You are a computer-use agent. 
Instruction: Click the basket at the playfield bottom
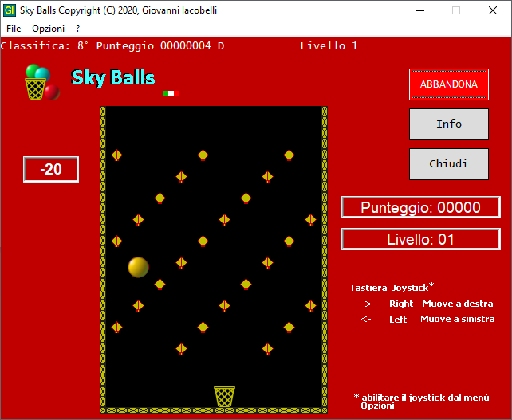224,396
